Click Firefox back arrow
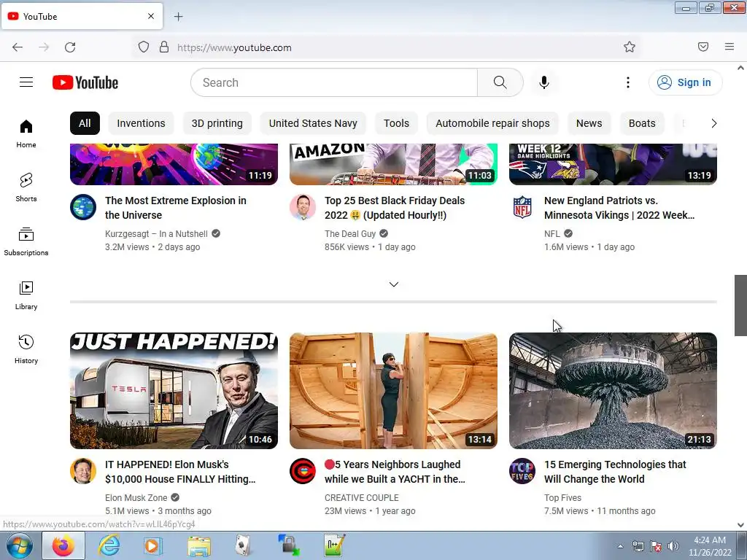 18,47
